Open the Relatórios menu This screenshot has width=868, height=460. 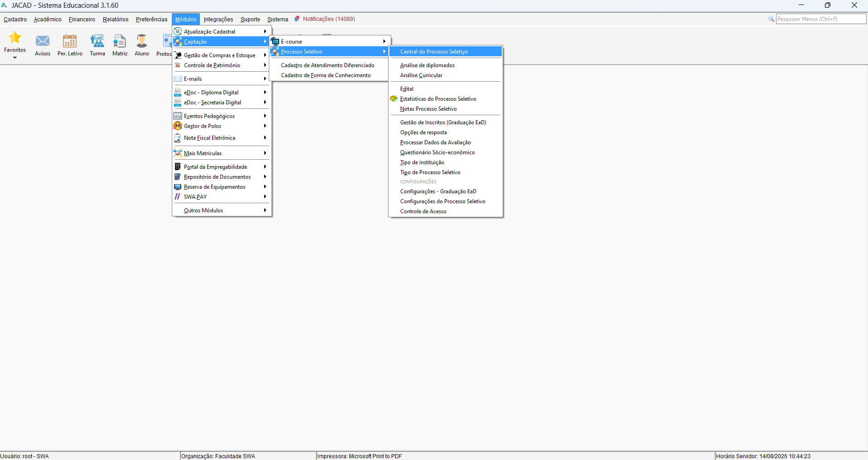pos(116,20)
